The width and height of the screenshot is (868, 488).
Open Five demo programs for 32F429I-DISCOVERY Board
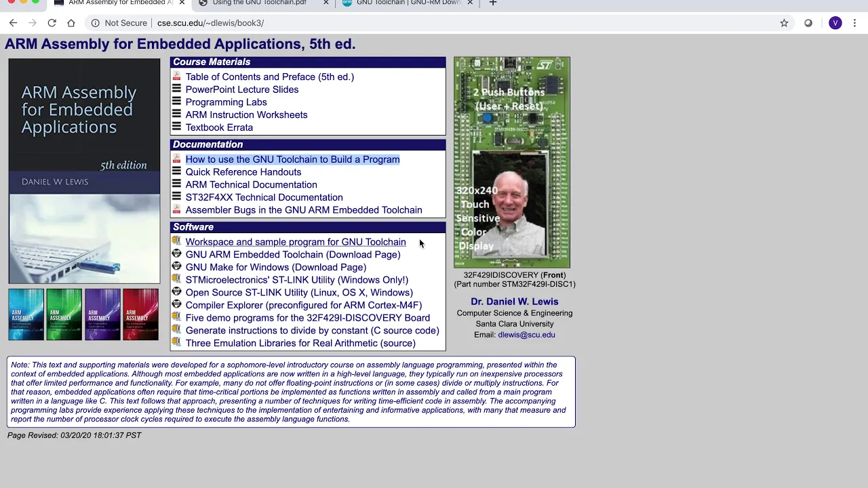tap(308, 318)
